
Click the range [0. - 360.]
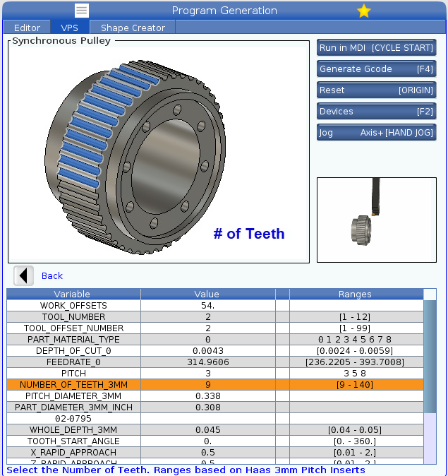(355, 441)
